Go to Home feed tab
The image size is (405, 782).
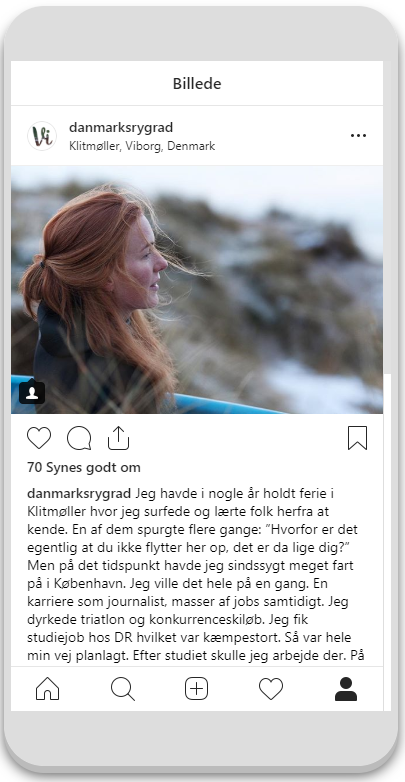47,689
